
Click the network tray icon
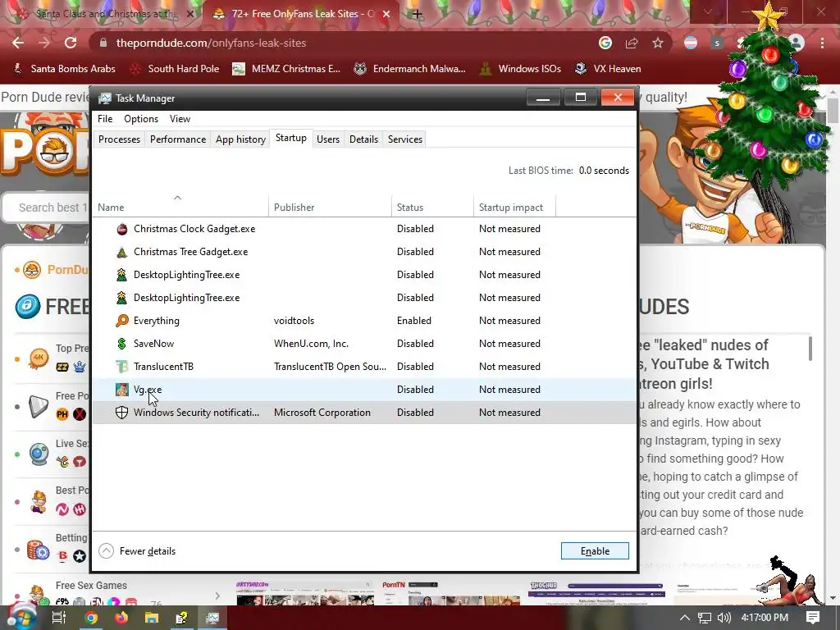click(705, 618)
